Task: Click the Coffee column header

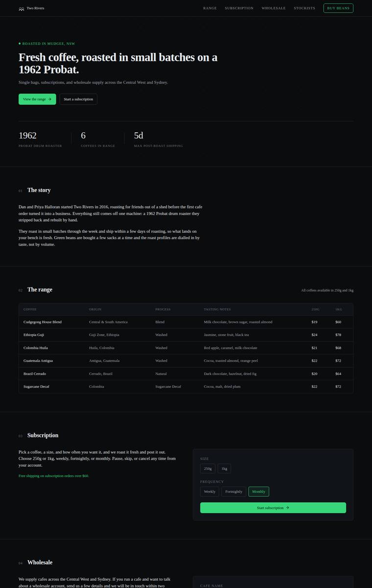Action: pyautogui.click(x=30, y=309)
